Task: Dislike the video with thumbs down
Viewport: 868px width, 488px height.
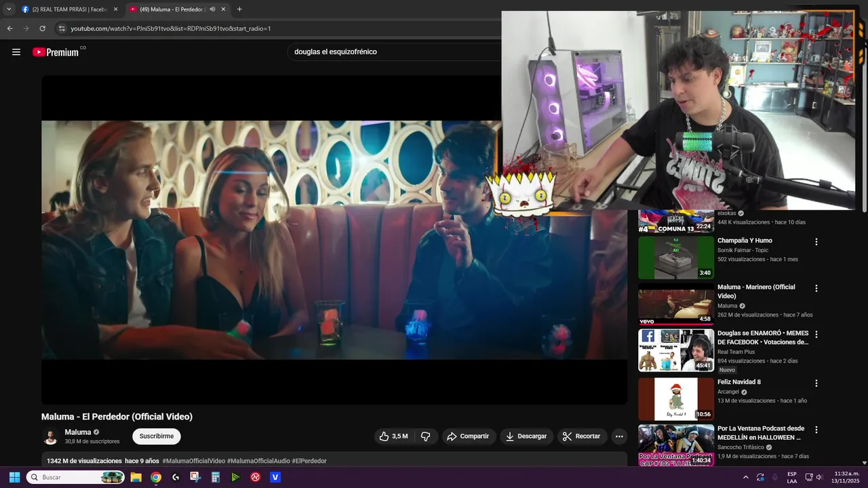Action: pyautogui.click(x=426, y=436)
